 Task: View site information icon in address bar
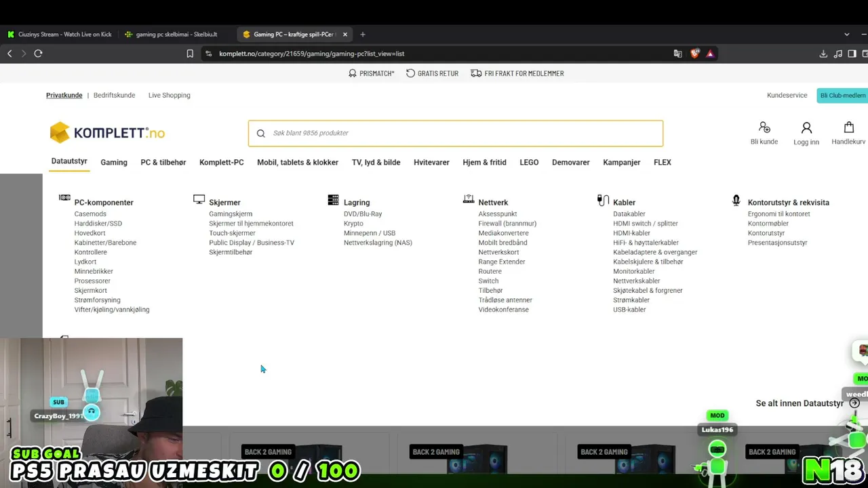pos(209,54)
